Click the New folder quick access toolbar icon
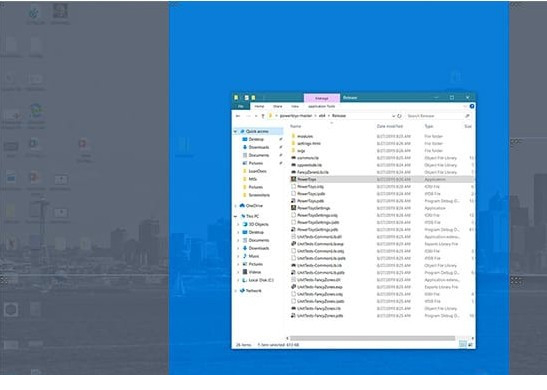Image resolution: width=547 pixels, height=390 pixels. [253, 97]
